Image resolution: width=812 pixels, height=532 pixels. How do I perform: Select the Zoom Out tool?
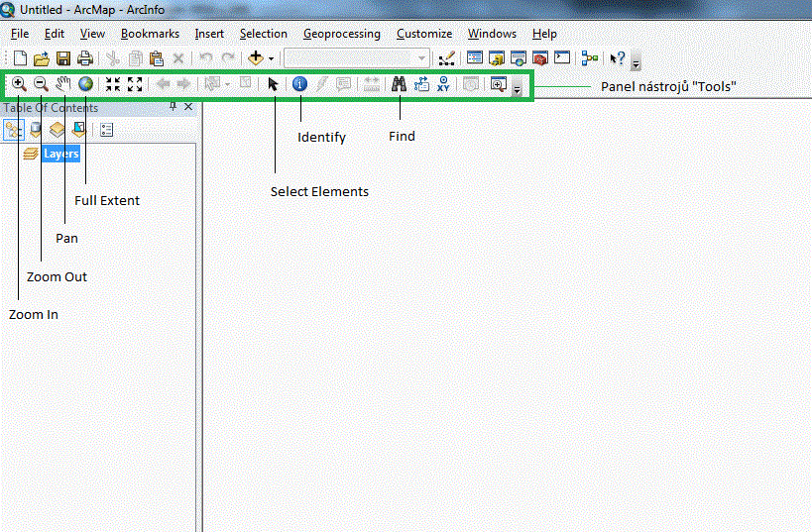tap(41, 84)
